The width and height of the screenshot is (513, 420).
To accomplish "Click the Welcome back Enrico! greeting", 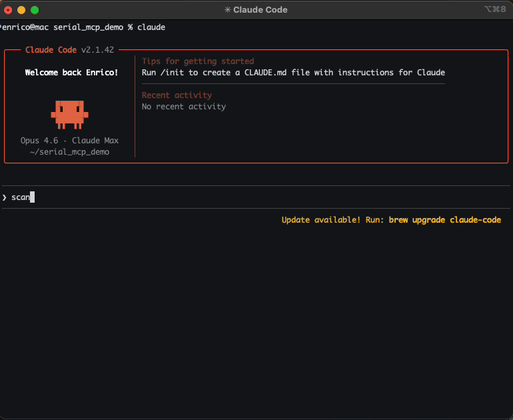I will pos(71,73).
